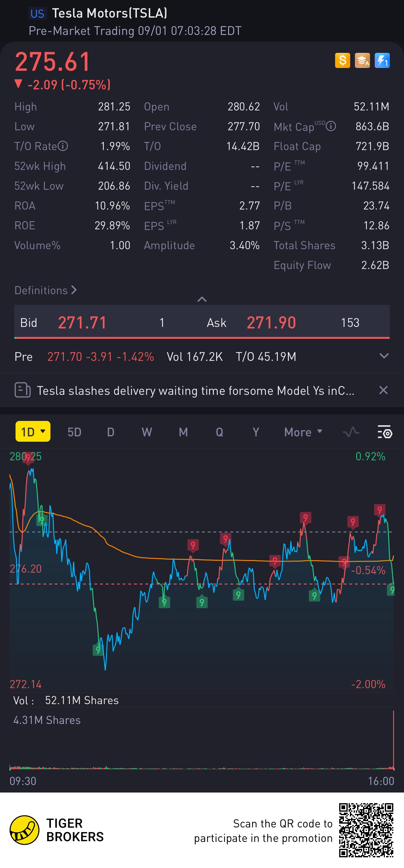Tap the pre-market T/O 45.19M
The height and width of the screenshot is (868, 404).
[266, 356]
